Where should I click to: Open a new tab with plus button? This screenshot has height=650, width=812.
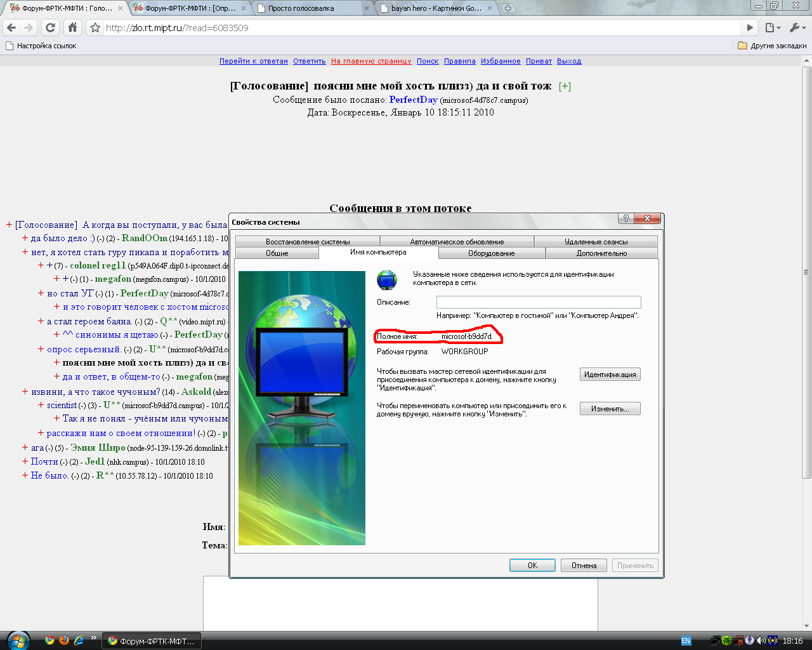(507, 8)
